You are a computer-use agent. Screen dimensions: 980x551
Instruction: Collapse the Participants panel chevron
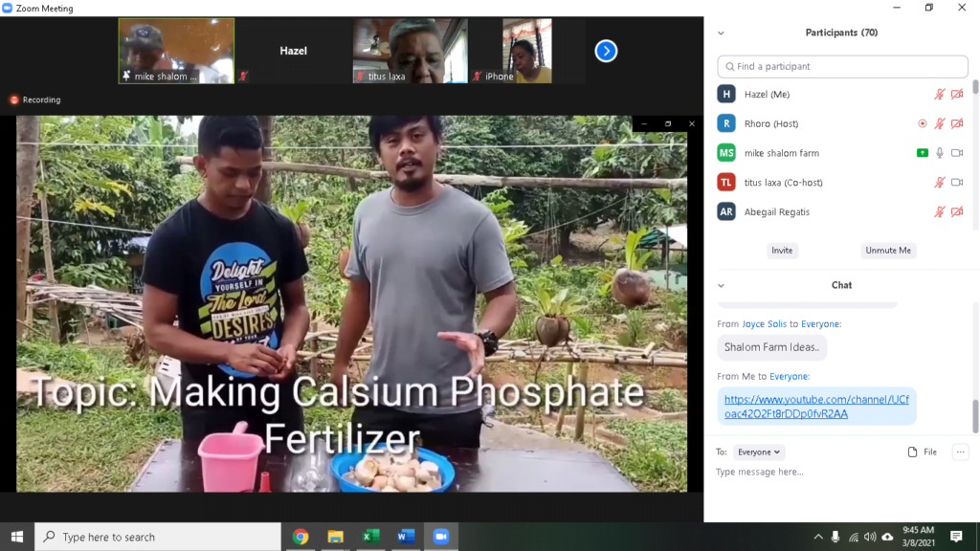coord(721,33)
